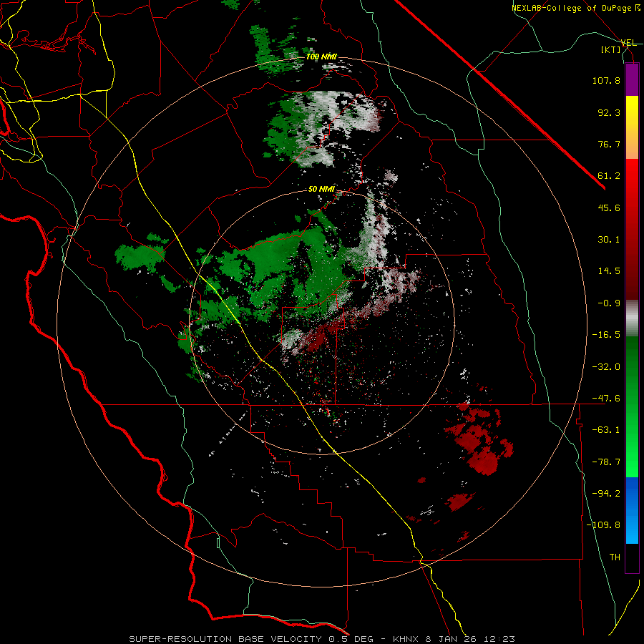Pick the purple segment of velocity color bar
The image size is (644, 644).
tap(632, 79)
